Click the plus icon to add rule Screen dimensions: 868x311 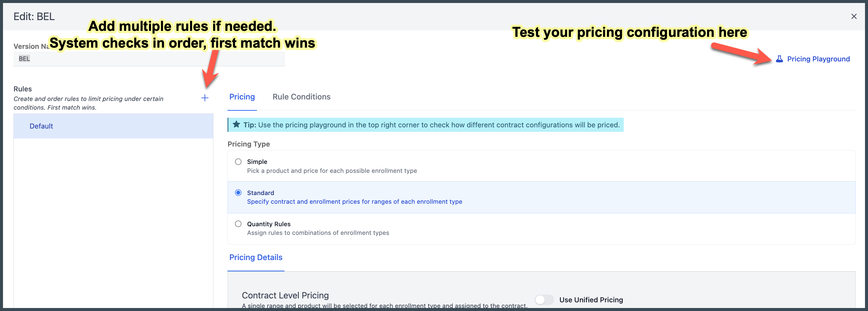click(204, 98)
